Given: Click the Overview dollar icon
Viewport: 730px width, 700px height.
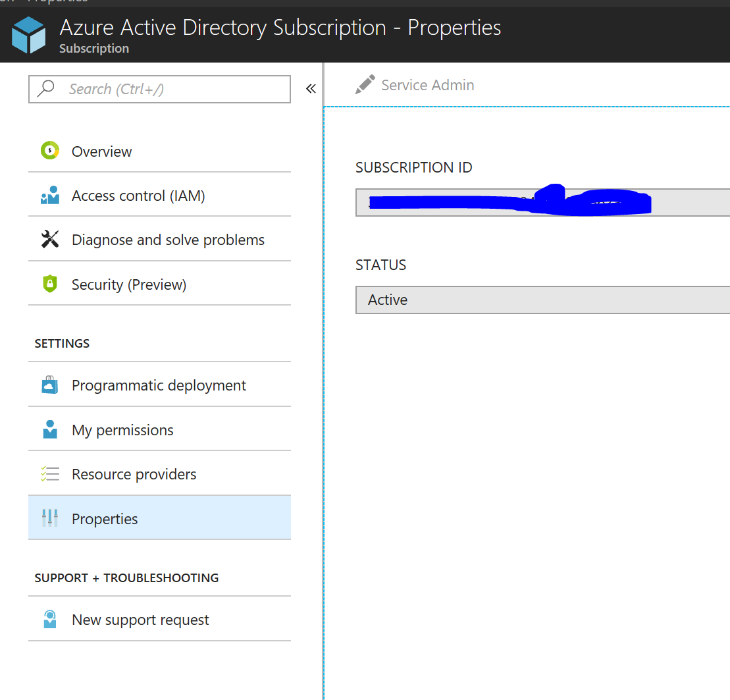Looking at the screenshot, I should tap(51, 151).
